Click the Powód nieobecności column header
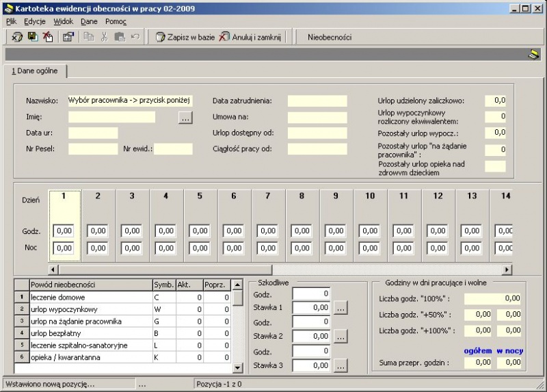Image resolution: width=547 pixels, height=392 pixels. [92, 285]
